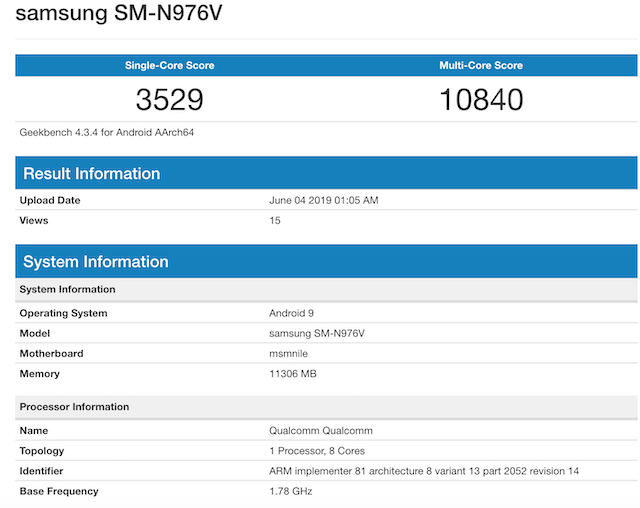The height and width of the screenshot is (508, 640).
Task: Select the ARM implementer identifier string
Action: point(424,470)
